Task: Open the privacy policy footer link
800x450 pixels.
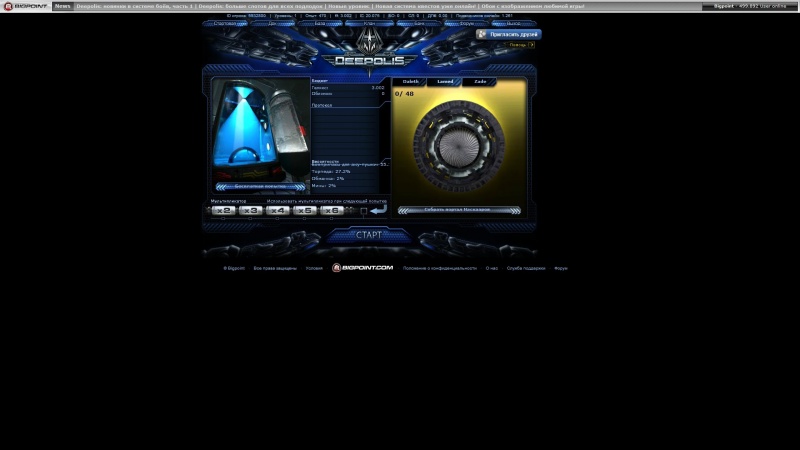Action: 439,268
